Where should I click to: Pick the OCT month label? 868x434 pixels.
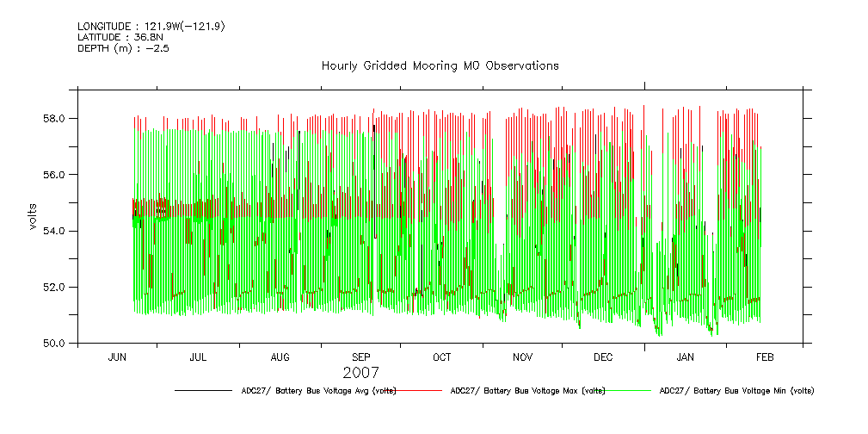click(x=441, y=357)
